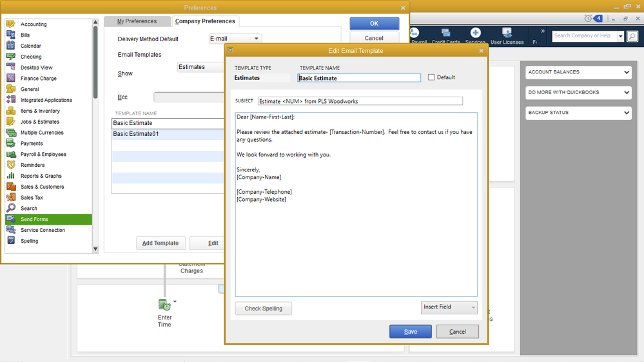Click the Accounting preference icon

pyautogui.click(x=11, y=24)
